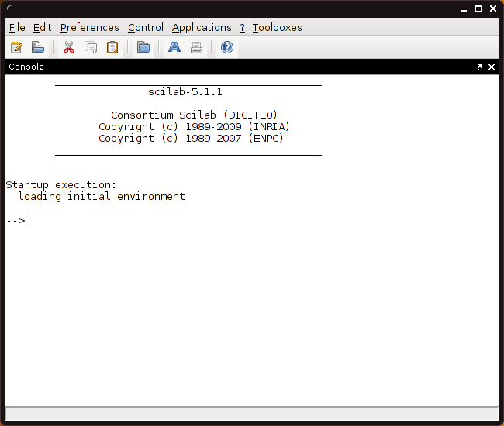Screen dimensions: 504x426
Task: Cut selection with the scissors icon
Action: click(x=69, y=47)
